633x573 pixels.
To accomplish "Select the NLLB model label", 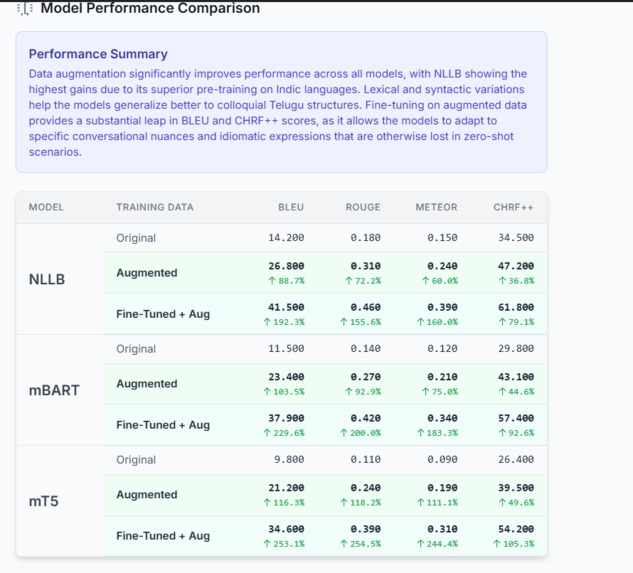I will (x=47, y=279).
